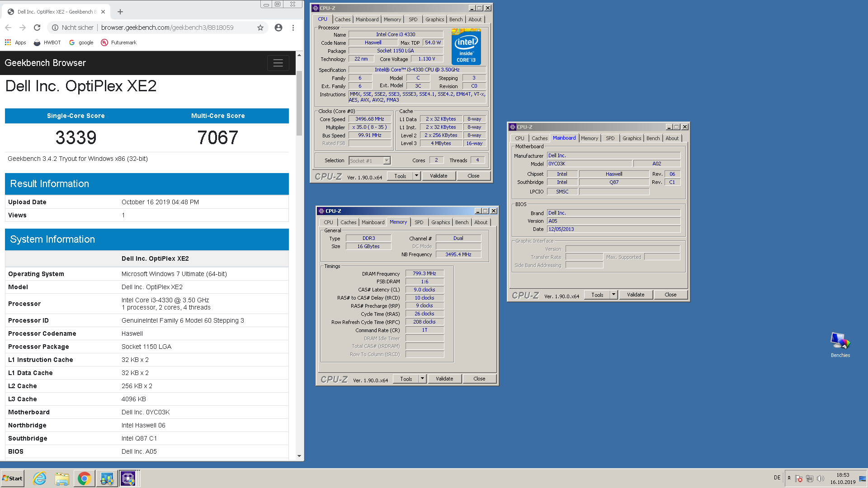Open Graphics tab in Mainboard CPU-Z window
The width and height of the screenshot is (868, 488).
[x=632, y=138]
